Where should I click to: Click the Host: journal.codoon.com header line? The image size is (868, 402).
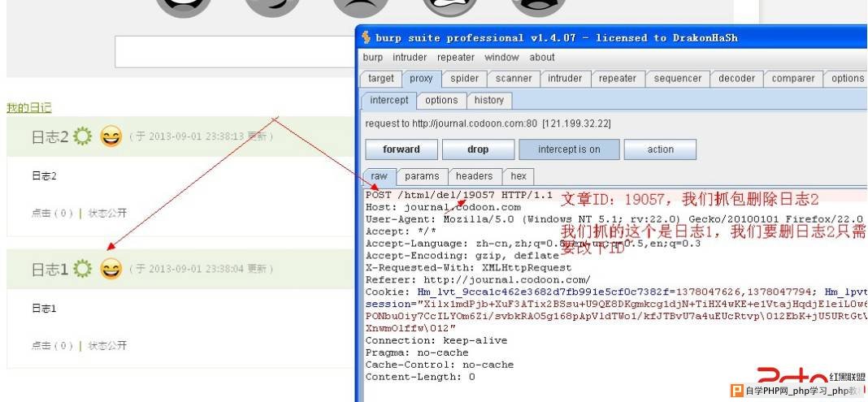point(443,207)
